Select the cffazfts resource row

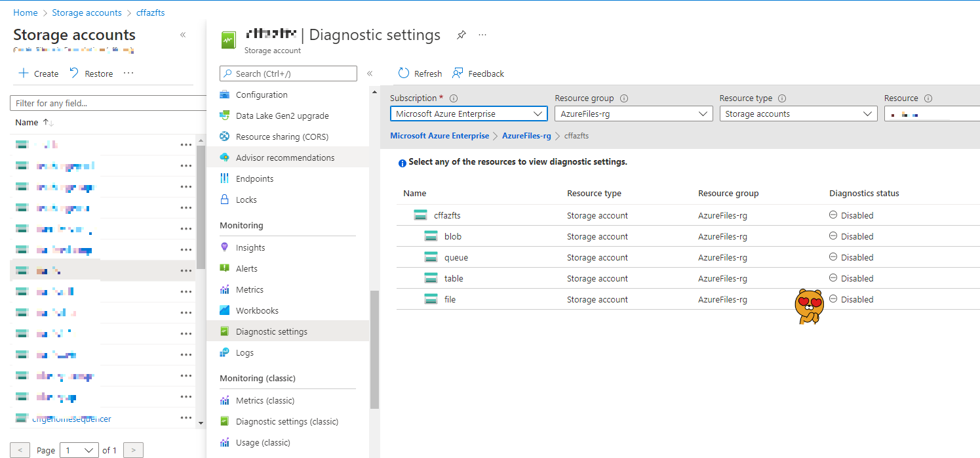tap(688, 215)
